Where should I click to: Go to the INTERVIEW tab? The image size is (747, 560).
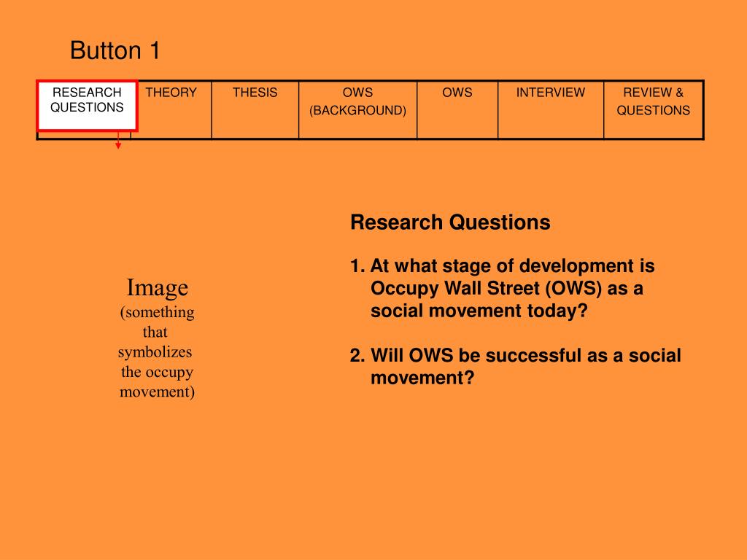(551, 110)
